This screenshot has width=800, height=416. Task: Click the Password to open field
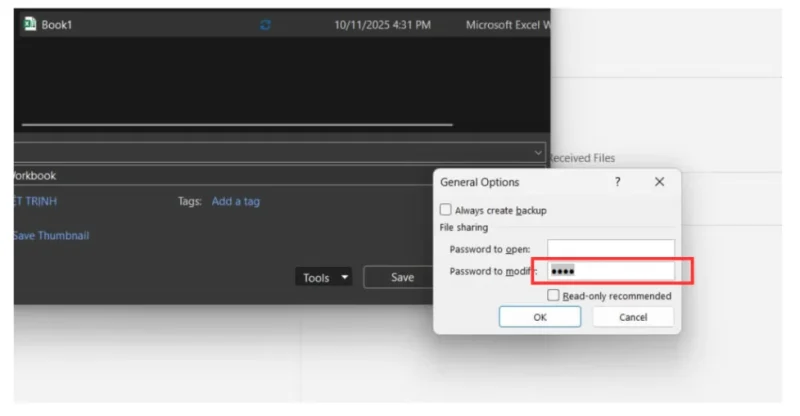611,249
